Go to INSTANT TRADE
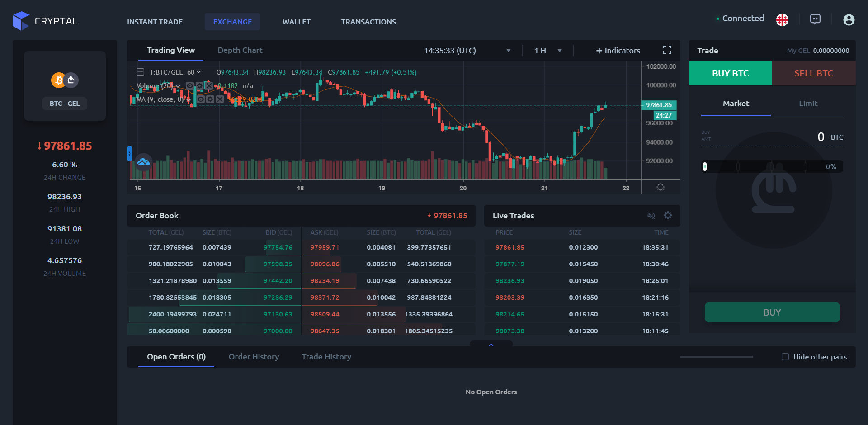 pos(155,22)
